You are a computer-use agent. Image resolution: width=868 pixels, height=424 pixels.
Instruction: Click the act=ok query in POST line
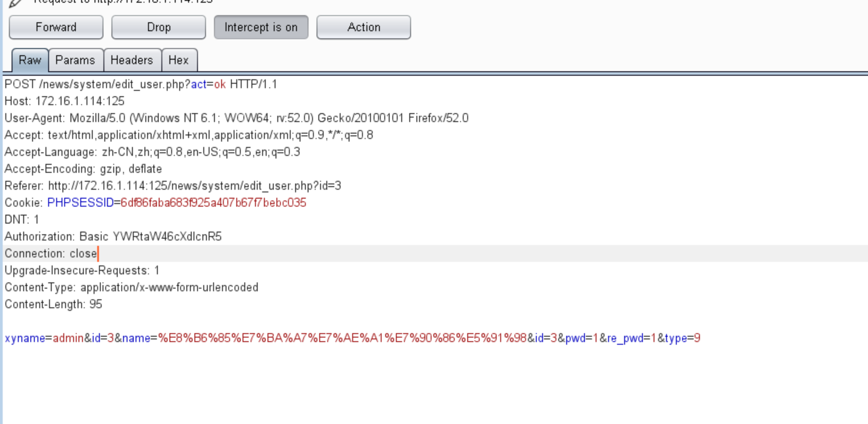(x=208, y=85)
